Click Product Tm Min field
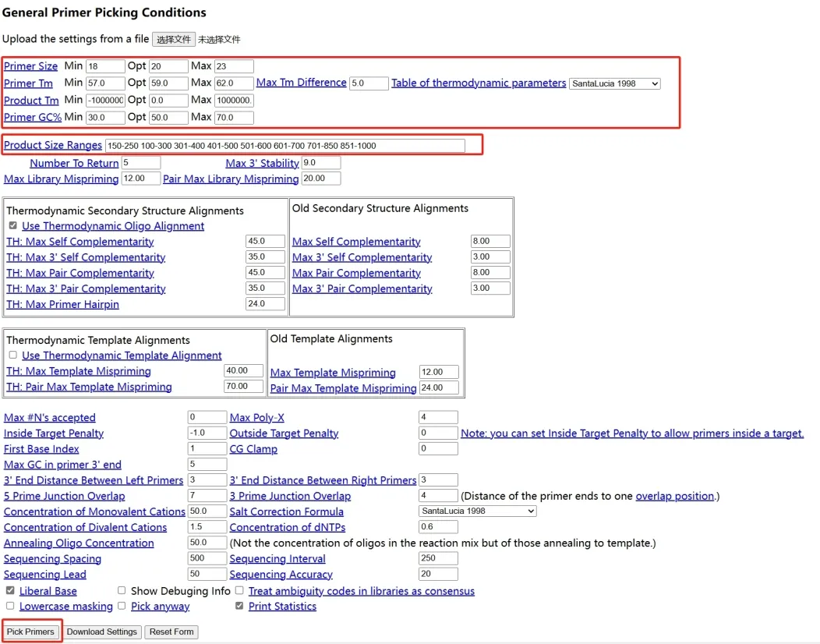Image resolution: width=820 pixels, height=644 pixels. (105, 101)
